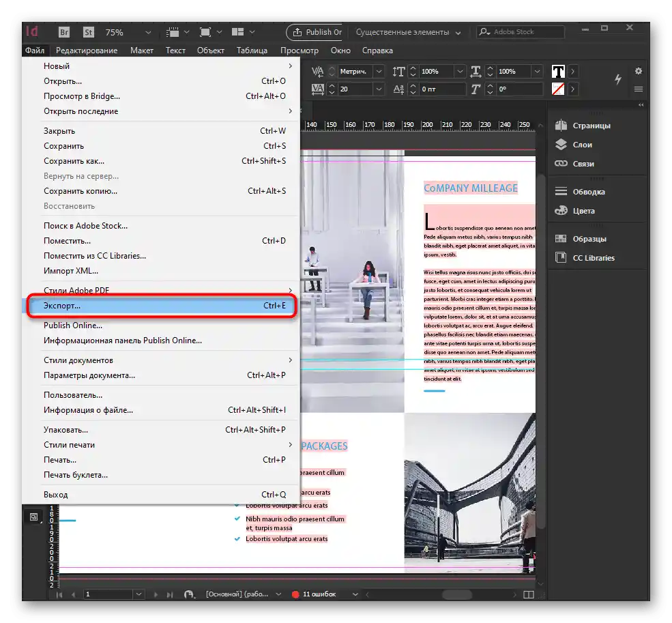Open the CC Libraries panel
This screenshot has width=672, height=623.
pos(593,258)
